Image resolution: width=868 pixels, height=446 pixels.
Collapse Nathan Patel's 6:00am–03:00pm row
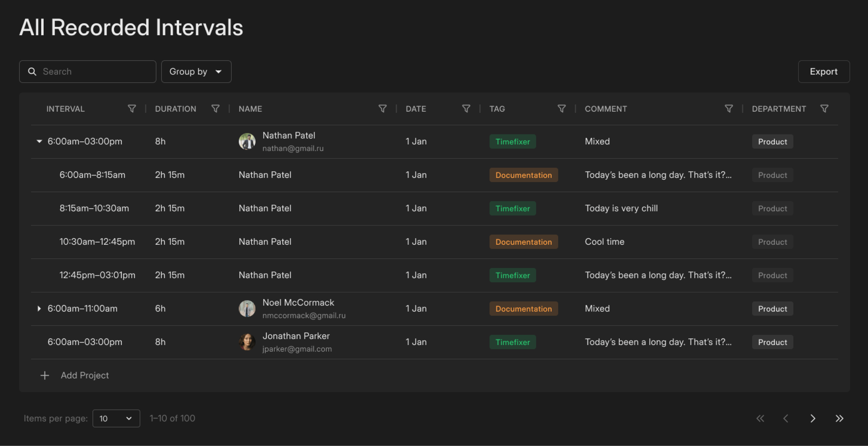click(x=39, y=142)
